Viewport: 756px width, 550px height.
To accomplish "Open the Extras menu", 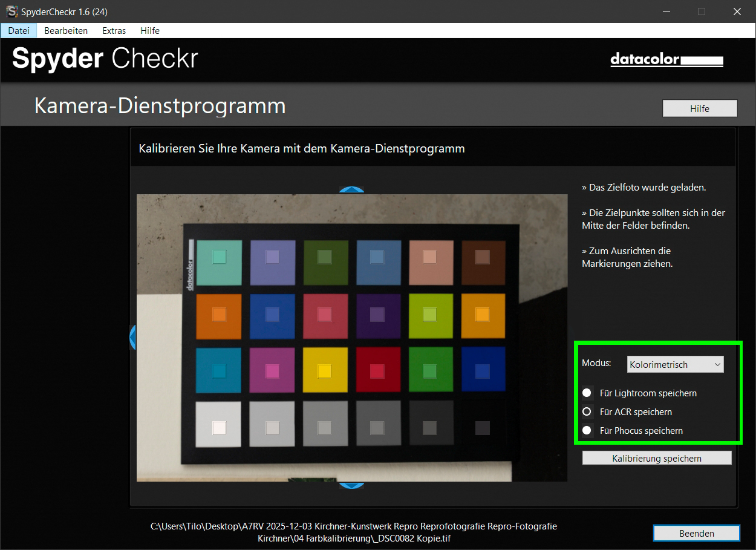I will pos(114,30).
